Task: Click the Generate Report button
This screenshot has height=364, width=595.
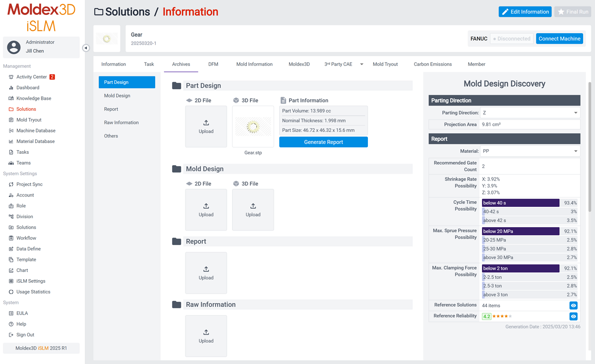Action: click(x=323, y=142)
